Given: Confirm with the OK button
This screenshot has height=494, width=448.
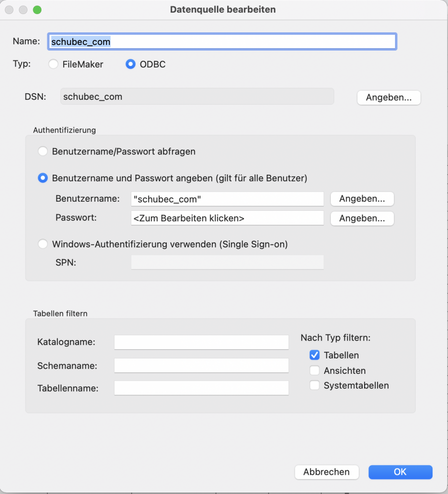Looking at the screenshot, I should pos(400,472).
